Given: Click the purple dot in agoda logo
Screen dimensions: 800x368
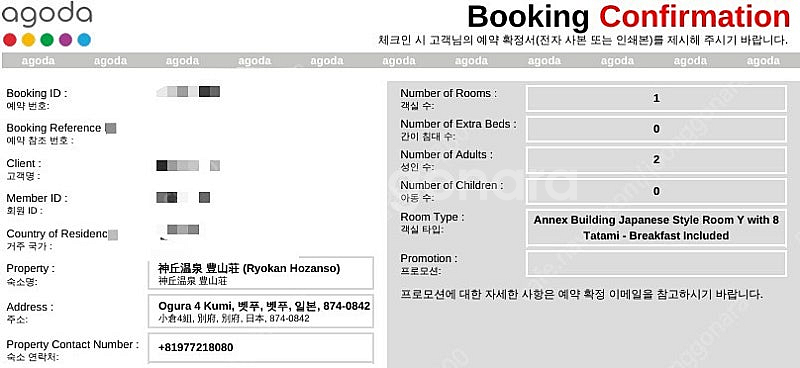Looking at the screenshot, I should click(x=65, y=40).
